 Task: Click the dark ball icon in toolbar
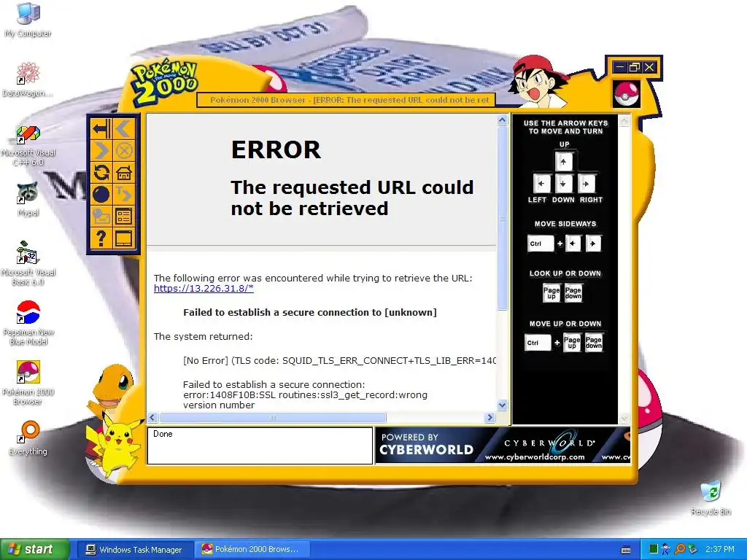pos(101,195)
